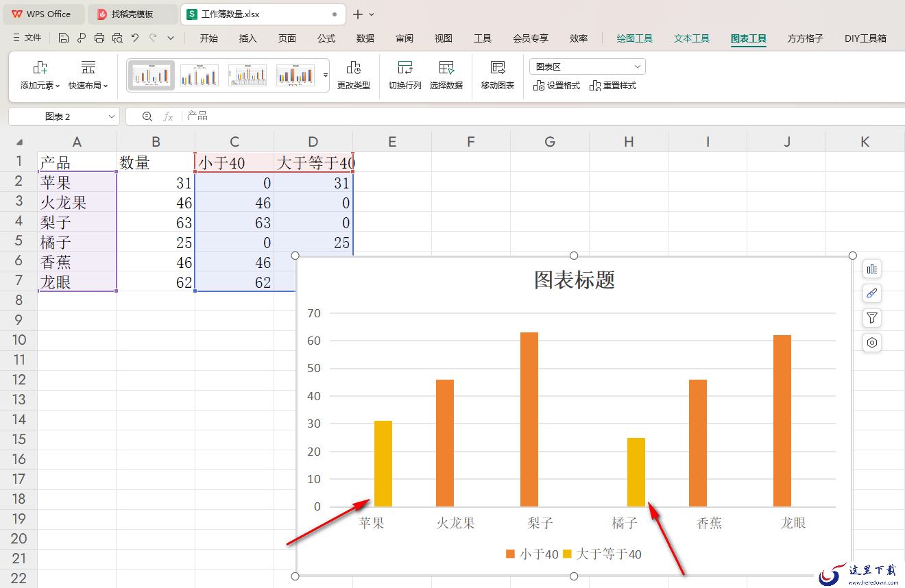This screenshot has height=588, width=905.
Task: Click cell C1 header 小于40
Action: pos(234,162)
